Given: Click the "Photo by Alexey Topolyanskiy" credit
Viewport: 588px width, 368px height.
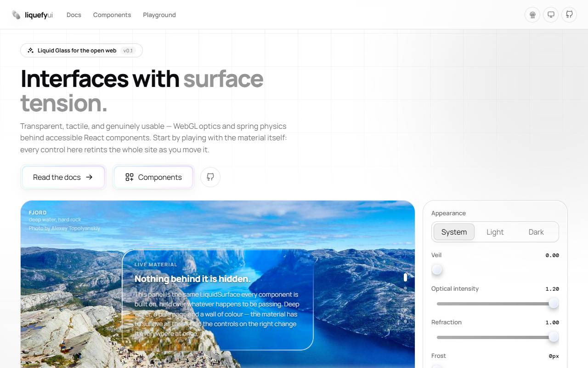Looking at the screenshot, I should (64, 228).
